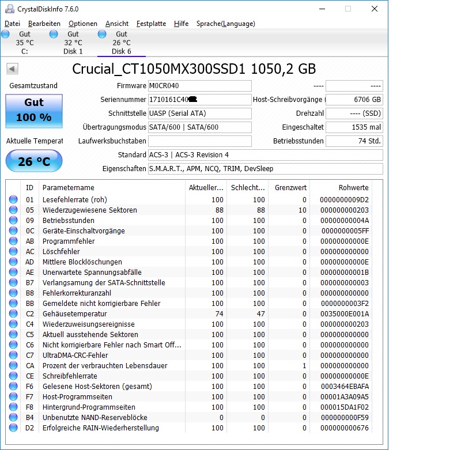Viewport: 476px width, 450px height.
Task: Click status orb of UltraDMA-CRC-Fehler row
Action: [13, 355]
